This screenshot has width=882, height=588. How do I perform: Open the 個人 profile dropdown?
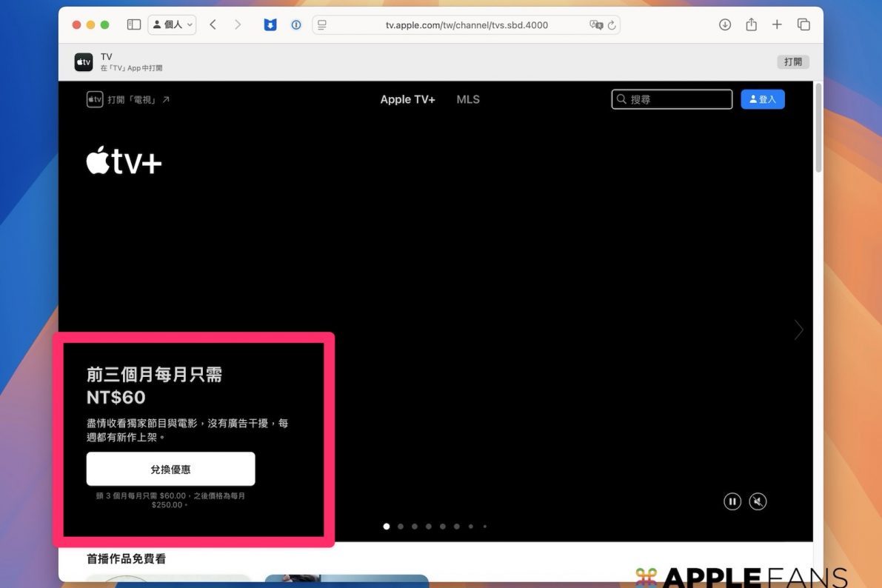[173, 24]
